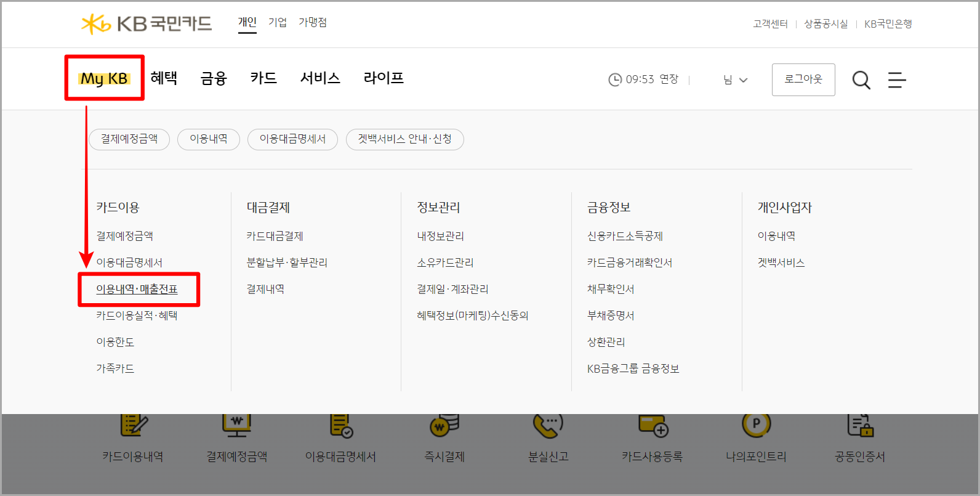Open the 카드 menu
Image resolution: width=980 pixels, height=496 pixels.
click(263, 78)
